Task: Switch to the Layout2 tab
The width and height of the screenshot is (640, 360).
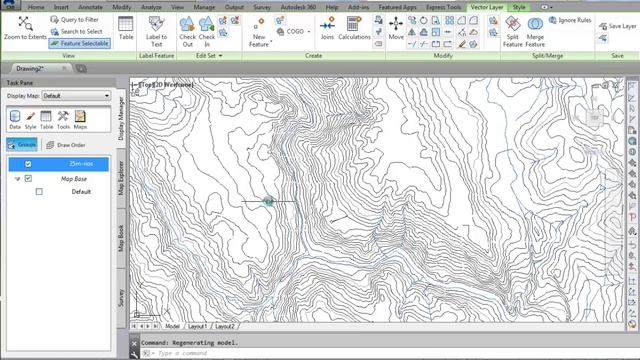Action: pyautogui.click(x=225, y=326)
